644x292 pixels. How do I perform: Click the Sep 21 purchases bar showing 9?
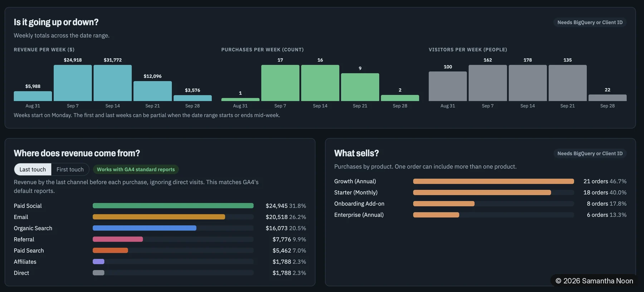pyautogui.click(x=360, y=87)
